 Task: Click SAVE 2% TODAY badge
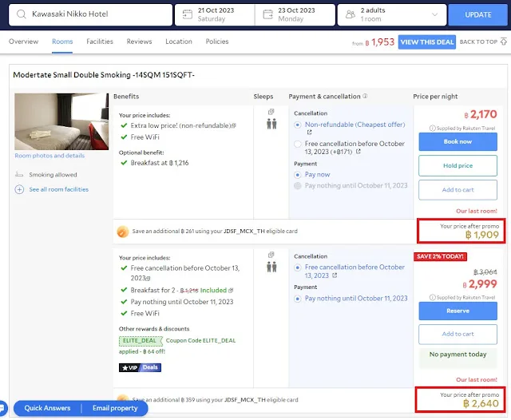(x=440, y=257)
